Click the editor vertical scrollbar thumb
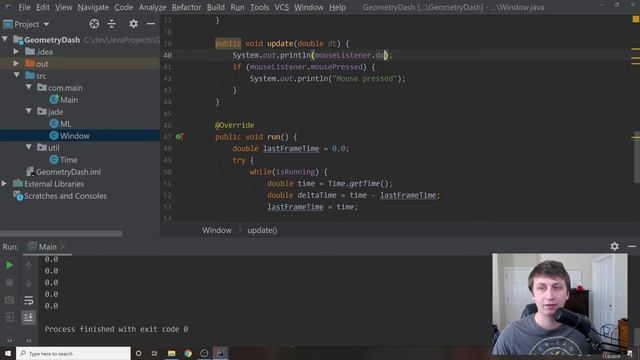Viewport: 640px width, 360px height. point(637,157)
